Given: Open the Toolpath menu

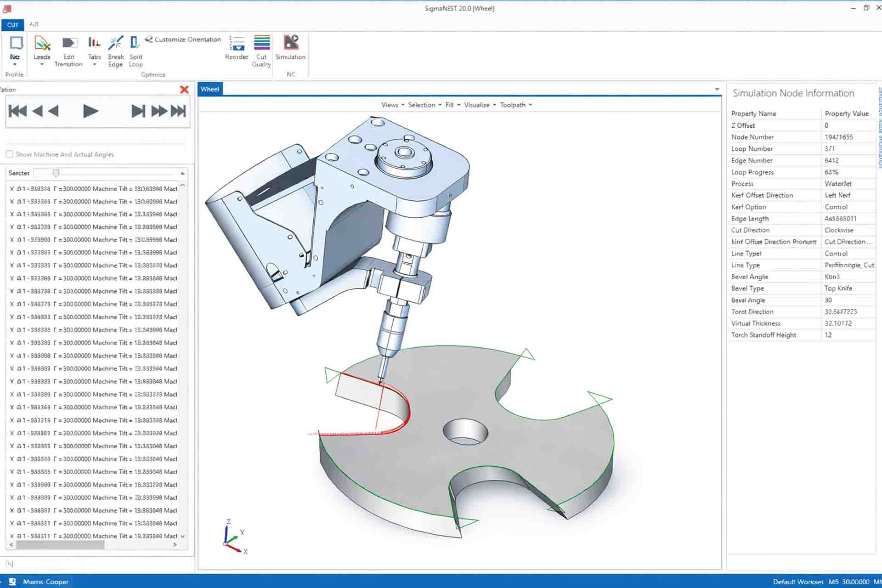Looking at the screenshot, I should [x=516, y=105].
